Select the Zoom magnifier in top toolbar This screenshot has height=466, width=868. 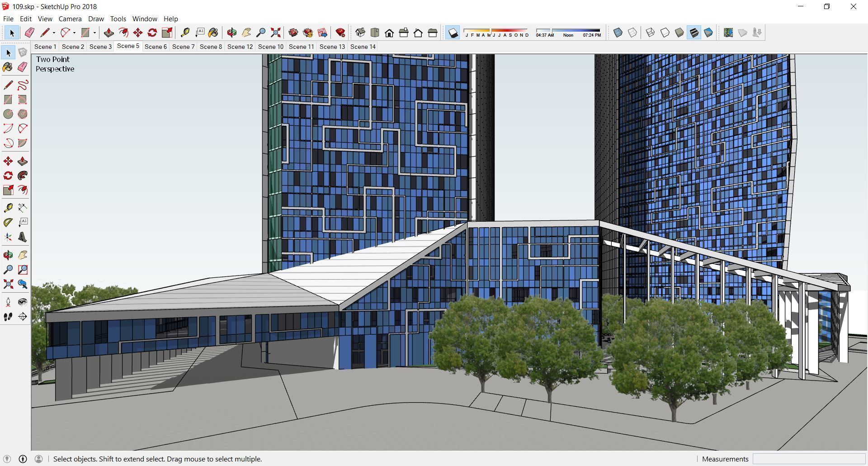tap(261, 33)
